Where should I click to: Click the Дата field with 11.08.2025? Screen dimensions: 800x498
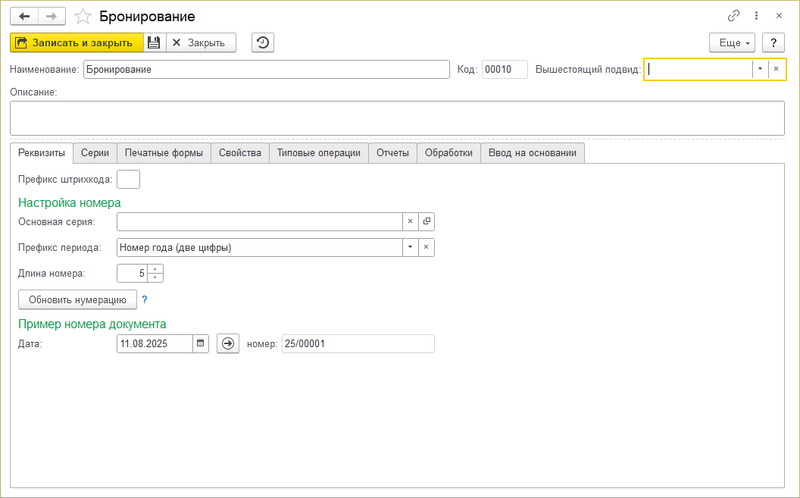tap(155, 343)
